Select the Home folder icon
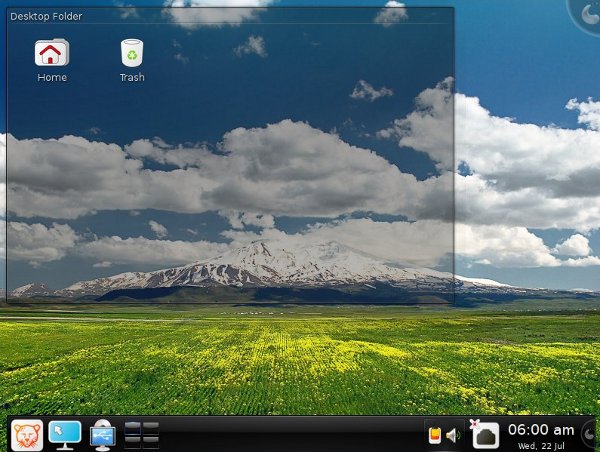Viewport: 600px width, 452px height. point(52,53)
